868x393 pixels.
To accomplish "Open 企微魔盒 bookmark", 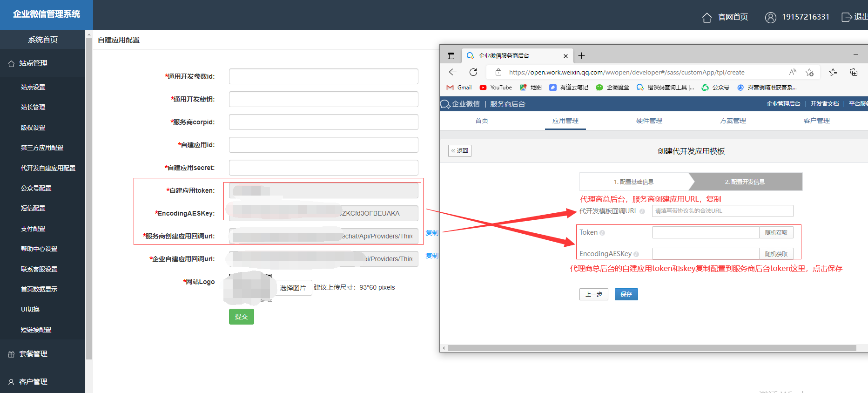I will click(612, 88).
